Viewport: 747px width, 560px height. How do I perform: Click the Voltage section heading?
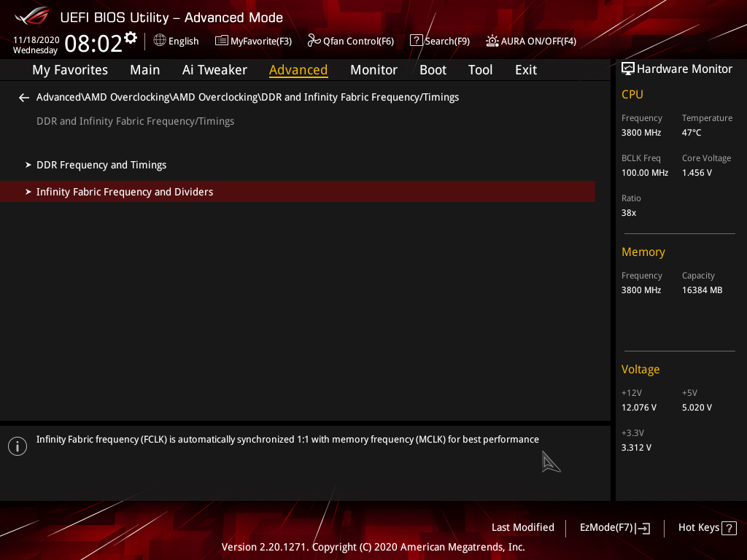pos(640,370)
